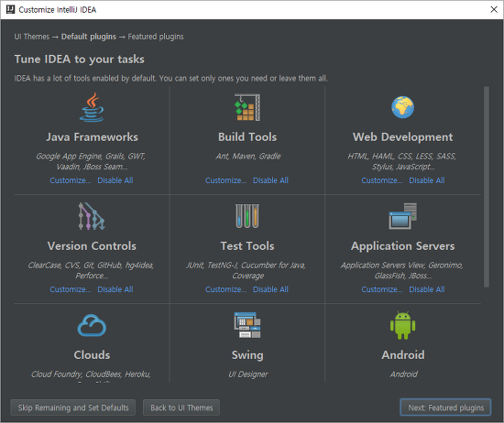Click the vertical scrollbar of plugin list
The width and height of the screenshot is (504, 423).
(487, 187)
